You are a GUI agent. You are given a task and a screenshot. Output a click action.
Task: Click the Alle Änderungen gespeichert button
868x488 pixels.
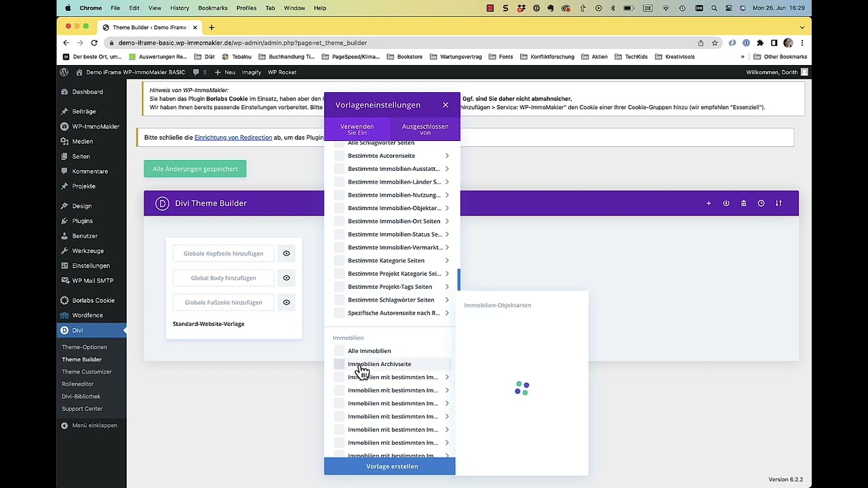click(195, 169)
